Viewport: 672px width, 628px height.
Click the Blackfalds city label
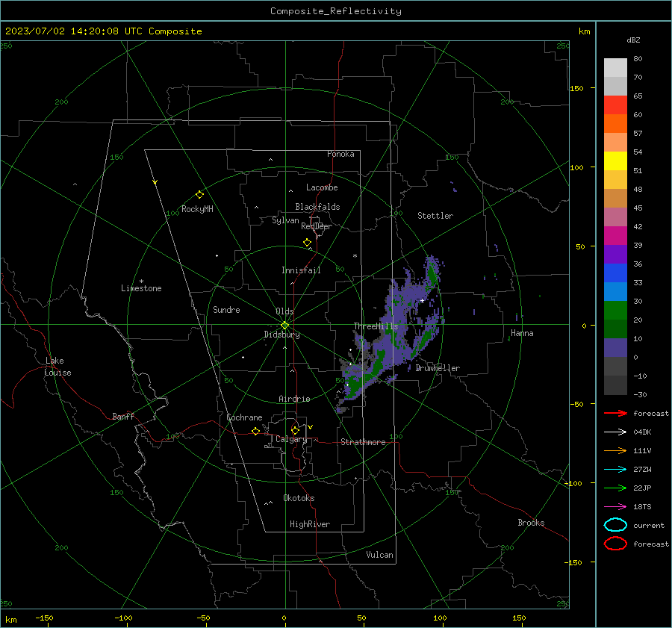[317, 207]
